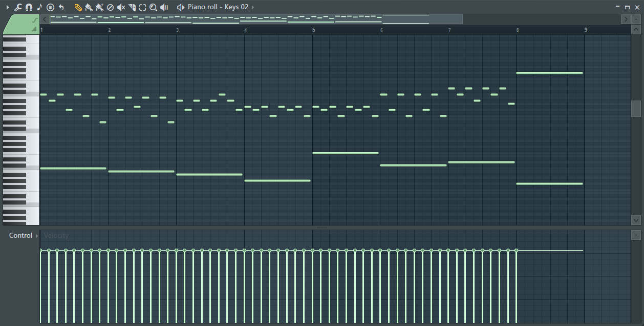Click the scroll down arrow of note grid
This screenshot has width=644, height=326.
coord(636,220)
